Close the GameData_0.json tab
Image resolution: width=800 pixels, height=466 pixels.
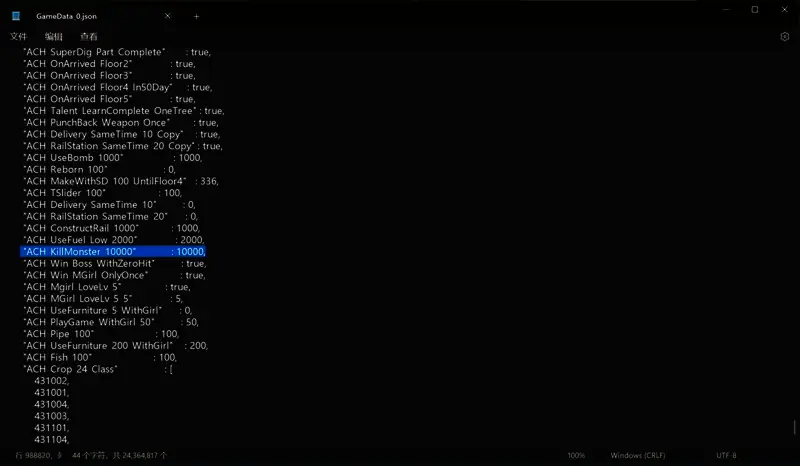point(167,16)
